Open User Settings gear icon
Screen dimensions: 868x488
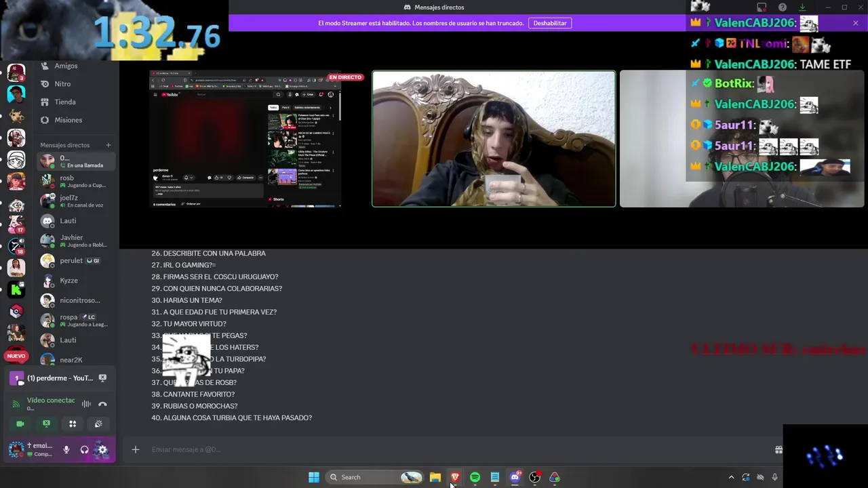click(102, 449)
